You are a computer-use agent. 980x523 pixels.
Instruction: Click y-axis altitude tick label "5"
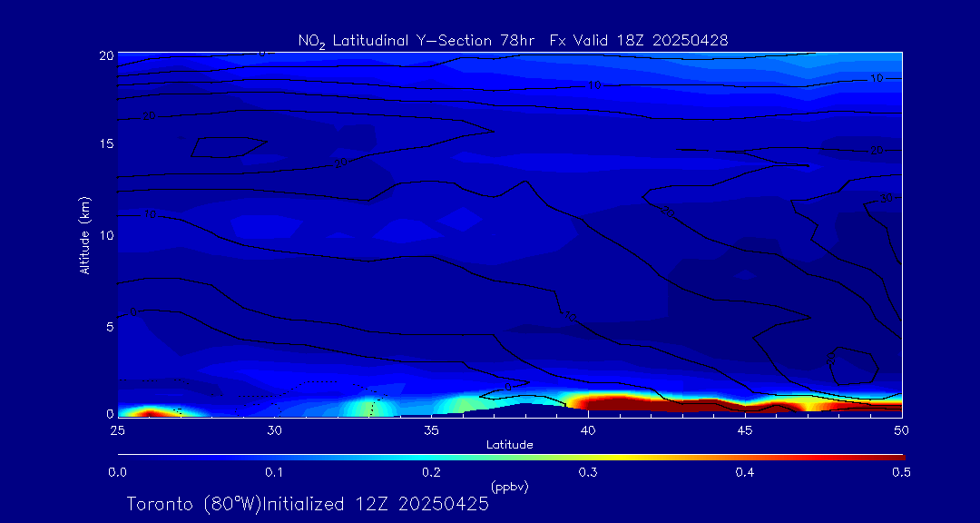click(110, 327)
